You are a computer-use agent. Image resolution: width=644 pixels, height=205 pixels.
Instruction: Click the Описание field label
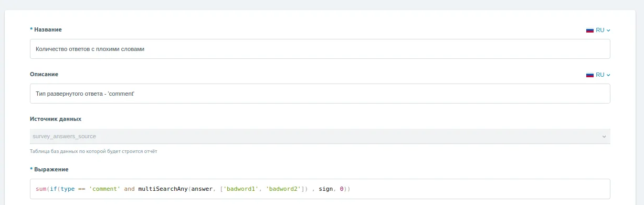tap(44, 74)
